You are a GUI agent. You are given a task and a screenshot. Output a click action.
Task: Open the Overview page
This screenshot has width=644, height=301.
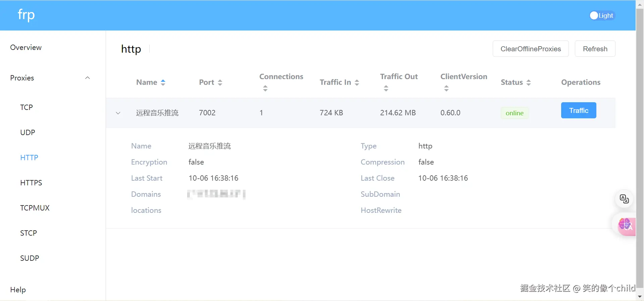coord(26,47)
